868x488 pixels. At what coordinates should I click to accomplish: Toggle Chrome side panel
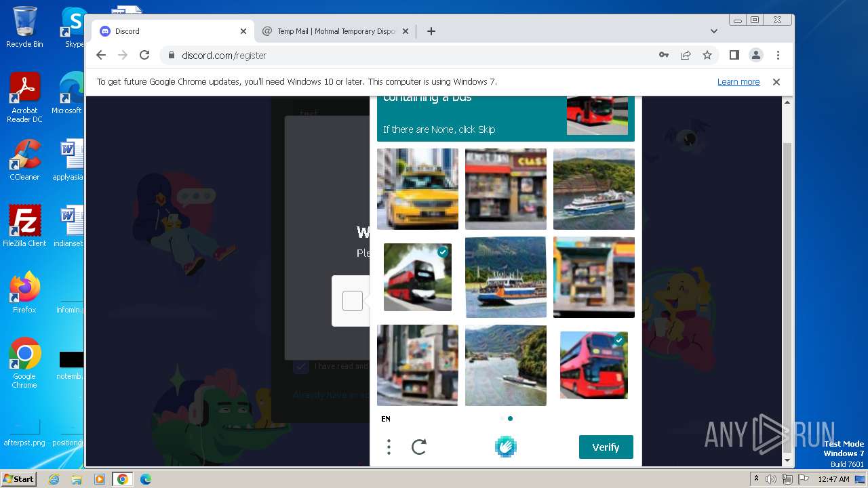pyautogui.click(x=734, y=56)
